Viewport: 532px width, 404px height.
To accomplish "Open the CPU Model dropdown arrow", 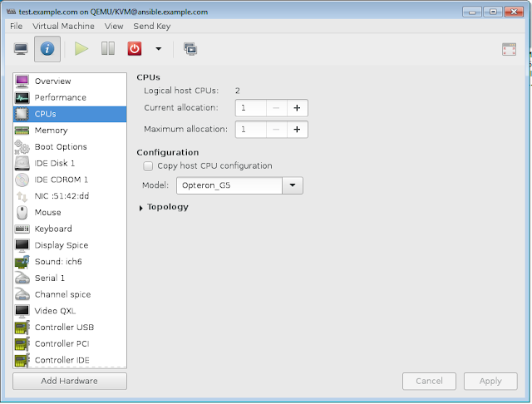I will click(x=292, y=185).
